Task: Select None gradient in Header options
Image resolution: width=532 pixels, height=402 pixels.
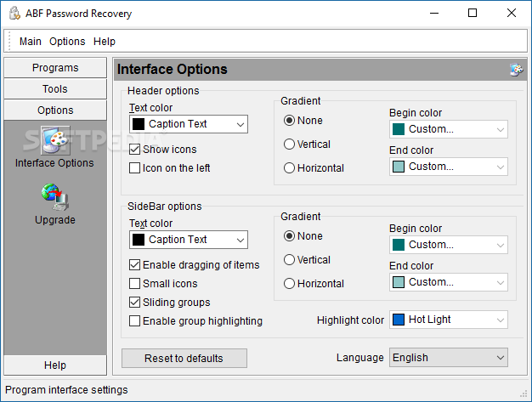Action: pos(289,121)
